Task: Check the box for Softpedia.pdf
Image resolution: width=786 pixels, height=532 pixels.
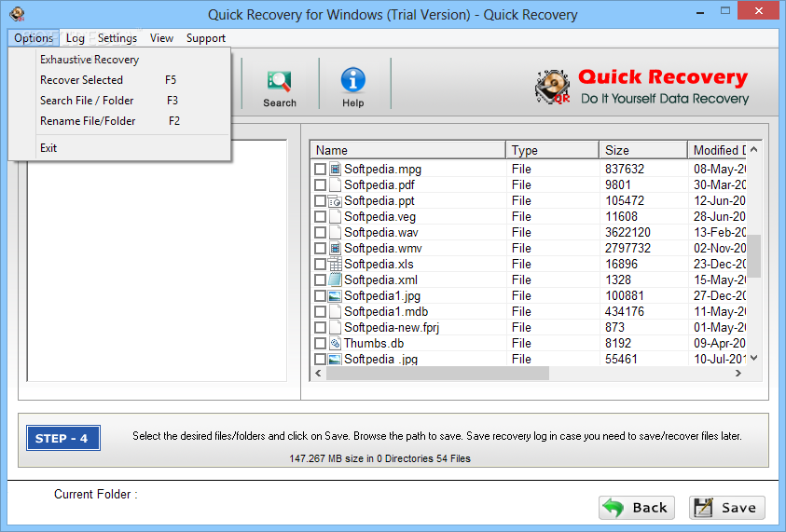Action: pos(321,185)
